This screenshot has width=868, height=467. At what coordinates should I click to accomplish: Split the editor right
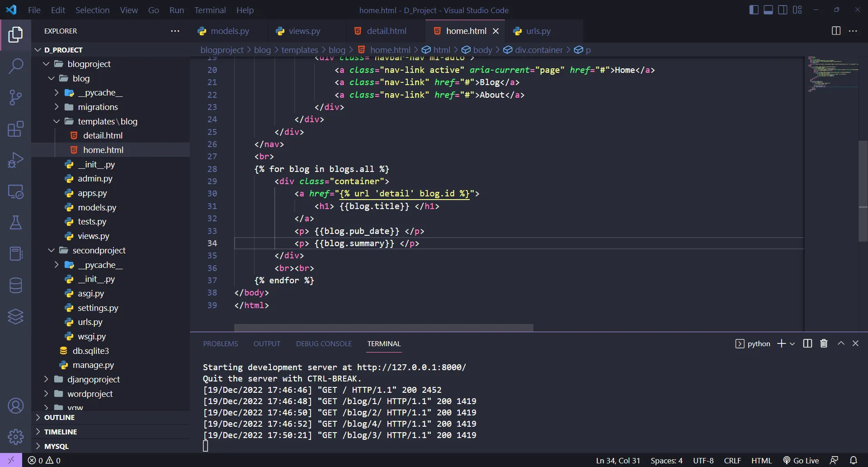(x=836, y=31)
